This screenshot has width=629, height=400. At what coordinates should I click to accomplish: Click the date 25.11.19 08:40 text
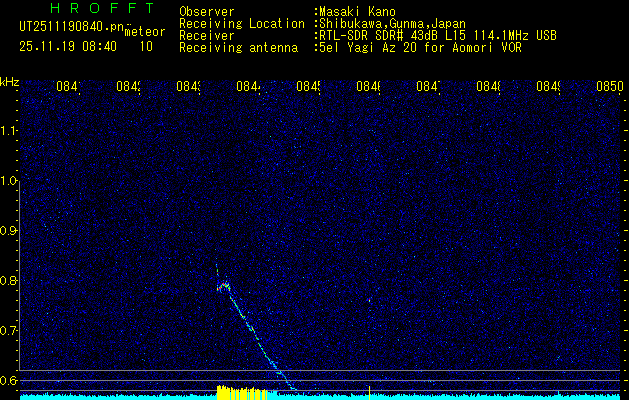(68, 47)
